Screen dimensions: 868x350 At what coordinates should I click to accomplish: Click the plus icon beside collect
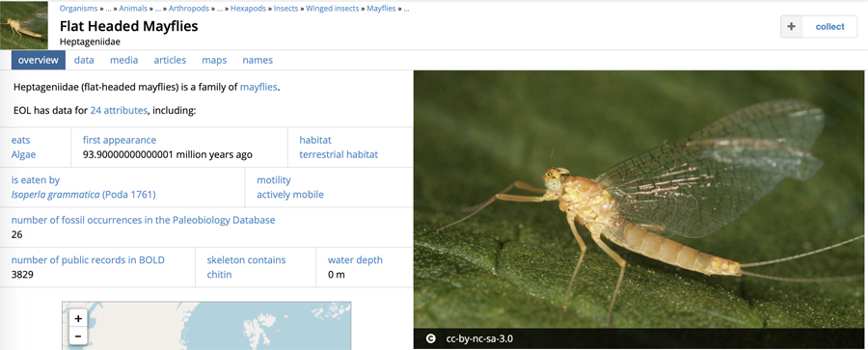pos(792,27)
